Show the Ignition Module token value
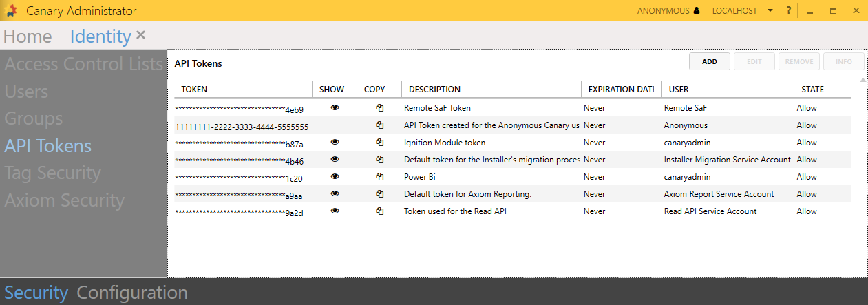This screenshot has height=305, width=868. click(x=335, y=143)
